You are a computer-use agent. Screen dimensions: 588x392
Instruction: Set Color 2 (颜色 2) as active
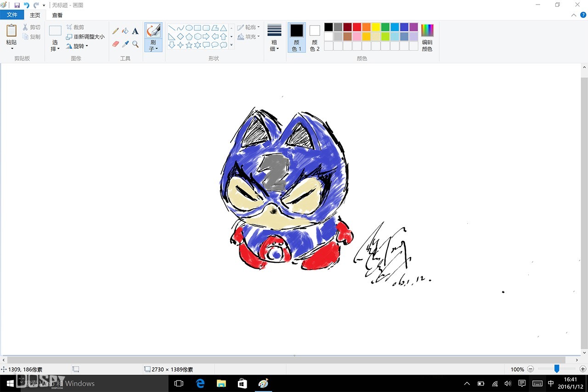click(x=315, y=37)
